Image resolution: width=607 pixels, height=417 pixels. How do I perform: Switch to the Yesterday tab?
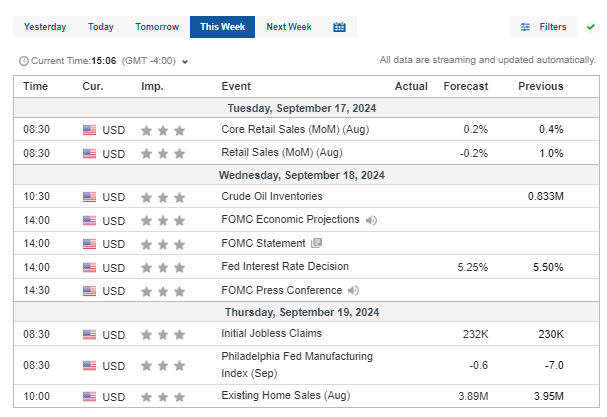[45, 27]
